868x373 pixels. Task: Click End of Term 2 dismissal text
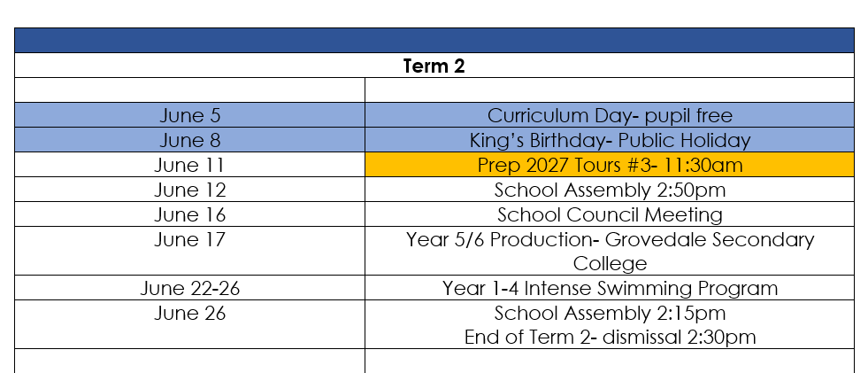click(x=610, y=337)
